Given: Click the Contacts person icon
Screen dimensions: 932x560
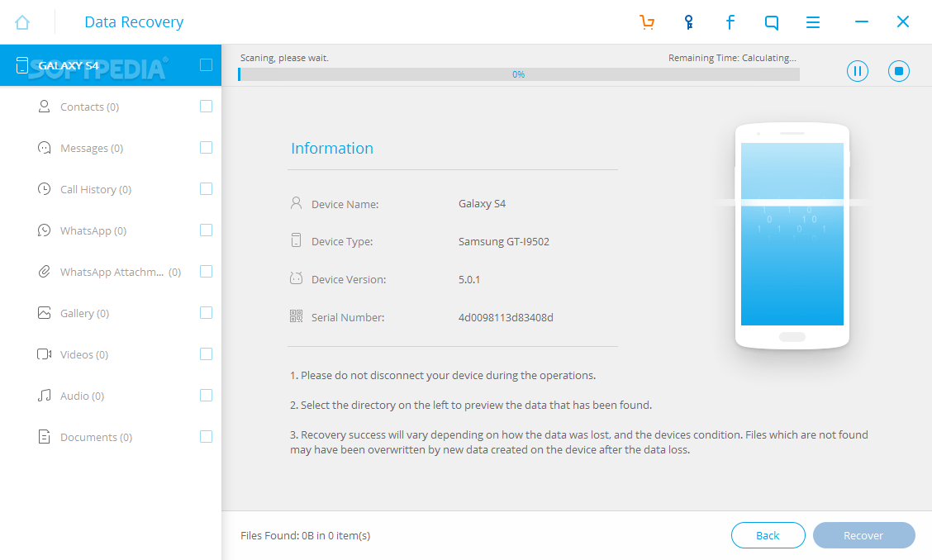Looking at the screenshot, I should click(44, 107).
